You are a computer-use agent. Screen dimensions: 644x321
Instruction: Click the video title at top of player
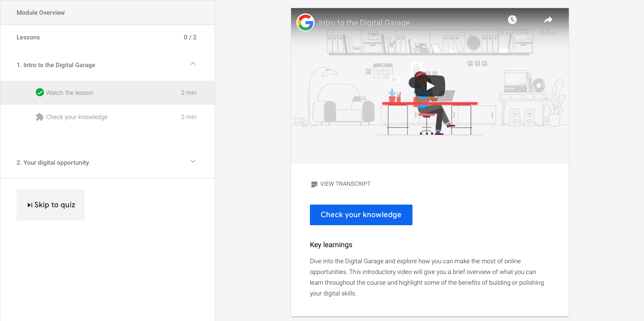(x=364, y=23)
